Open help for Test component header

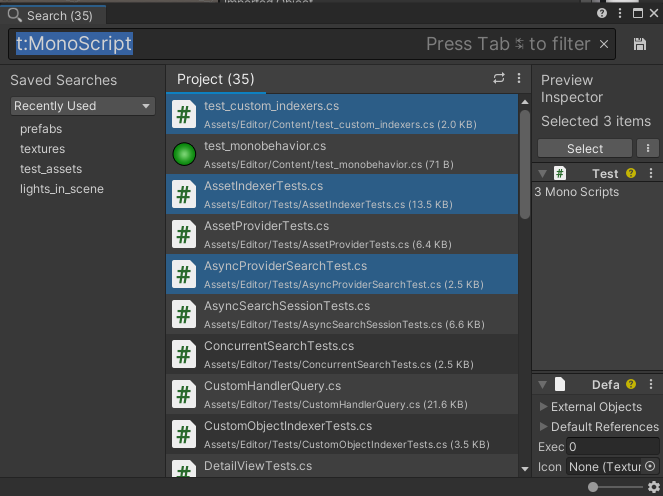(x=630, y=174)
